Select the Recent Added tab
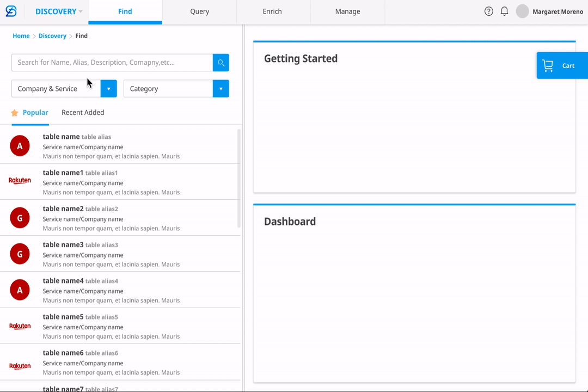The width and height of the screenshot is (588, 392). pyautogui.click(x=83, y=113)
